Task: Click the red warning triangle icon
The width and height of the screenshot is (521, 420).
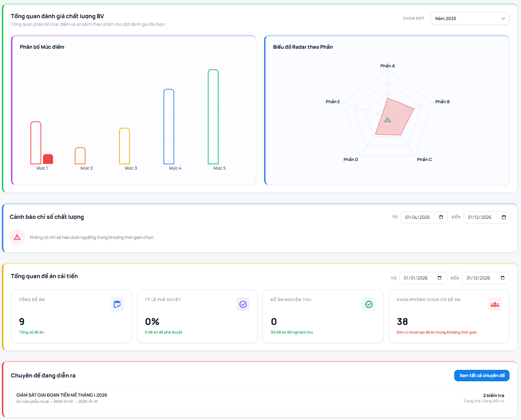Action: (17, 237)
